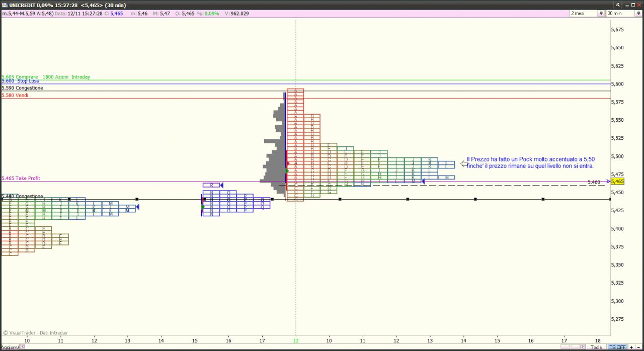Click the Aggiorna refresh button
The height and width of the screenshot is (351, 644).
[10, 347]
